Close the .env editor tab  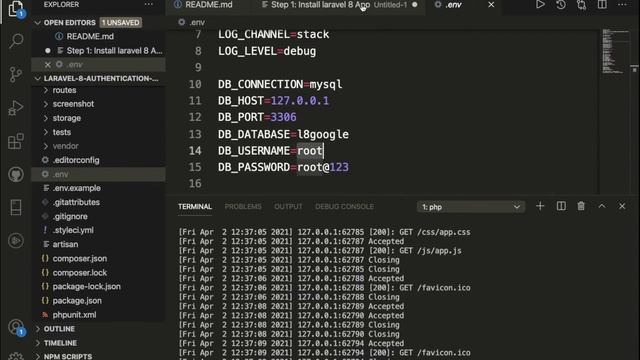tap(491, 5)
